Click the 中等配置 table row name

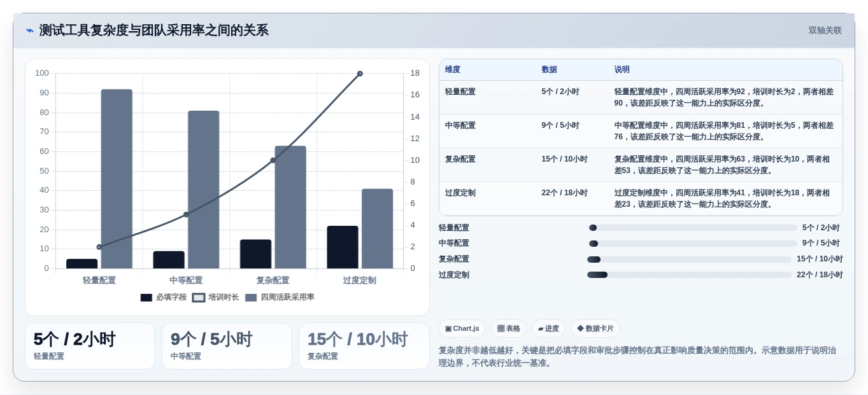click(x=460, y=125)
